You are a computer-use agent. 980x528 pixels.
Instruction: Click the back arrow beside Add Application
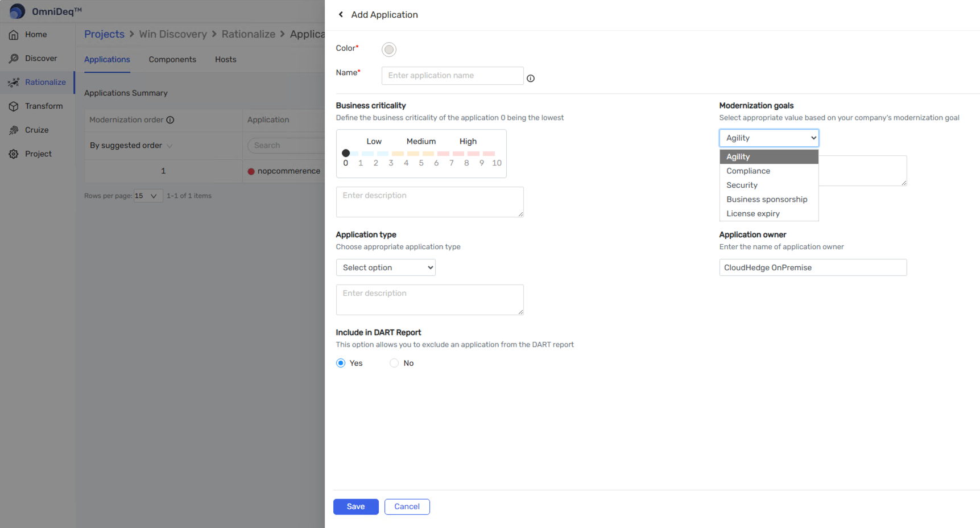[340, 14]
